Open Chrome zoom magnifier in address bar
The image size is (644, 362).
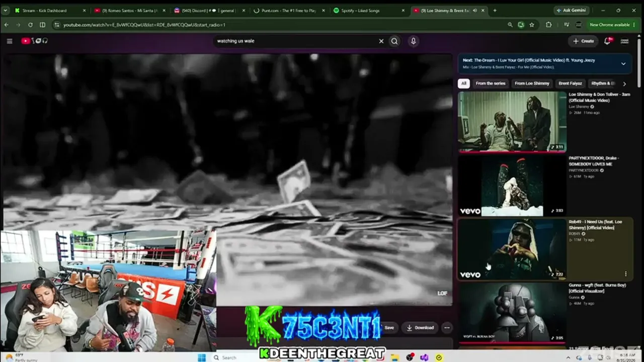click(x=510, y=25)
